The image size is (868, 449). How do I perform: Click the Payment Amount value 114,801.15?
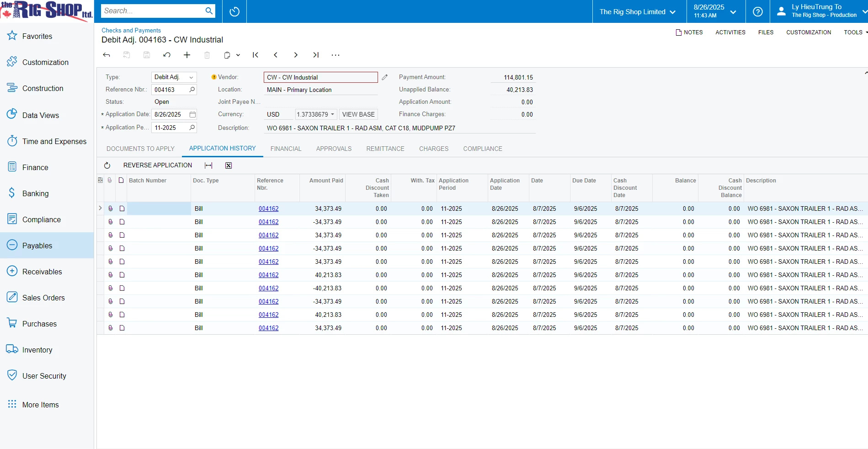pyautogui.click(x=518, y=77)
